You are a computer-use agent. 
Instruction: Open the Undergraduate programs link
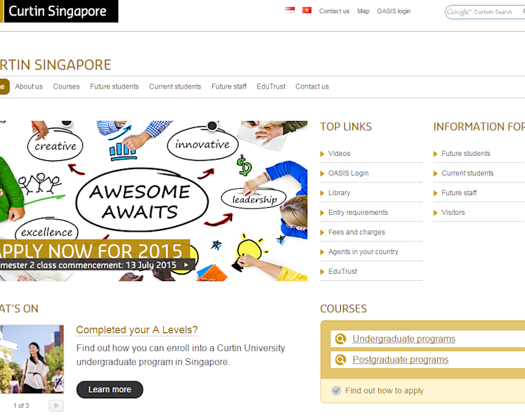coord(404,339)
